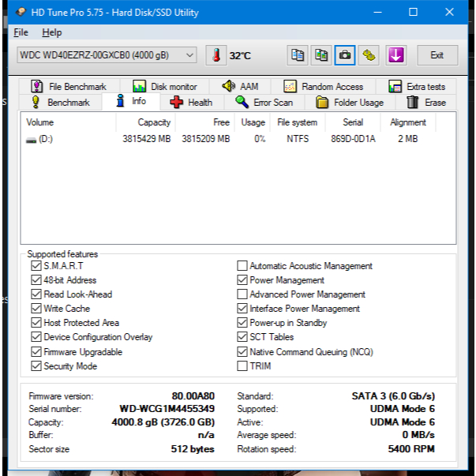Click the Exit button

point(437,55)
